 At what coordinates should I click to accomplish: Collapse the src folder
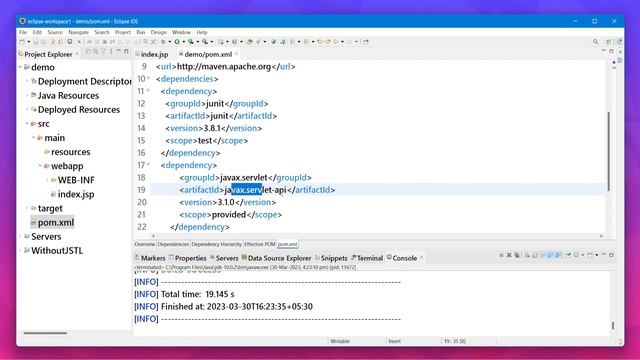27,123
